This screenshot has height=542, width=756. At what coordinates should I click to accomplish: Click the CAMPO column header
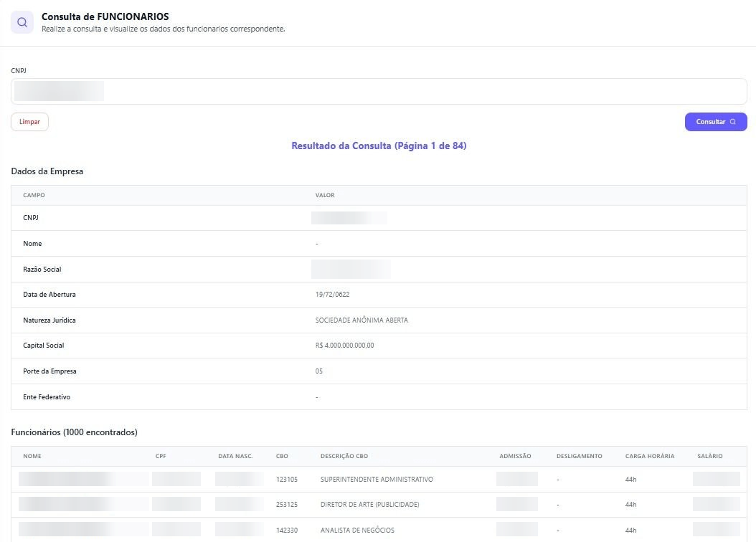click(34, 195)
